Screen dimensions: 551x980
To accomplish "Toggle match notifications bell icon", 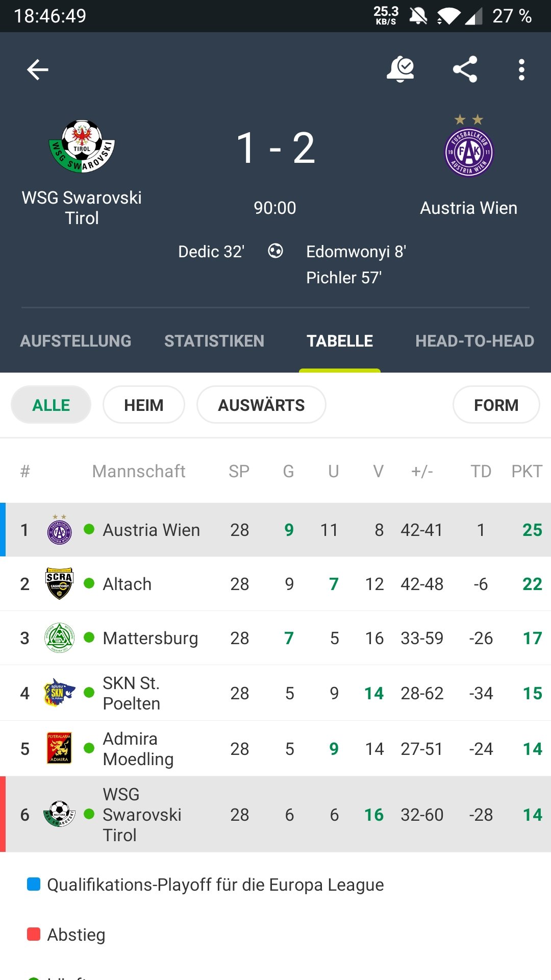I will [x=400, y=69].
